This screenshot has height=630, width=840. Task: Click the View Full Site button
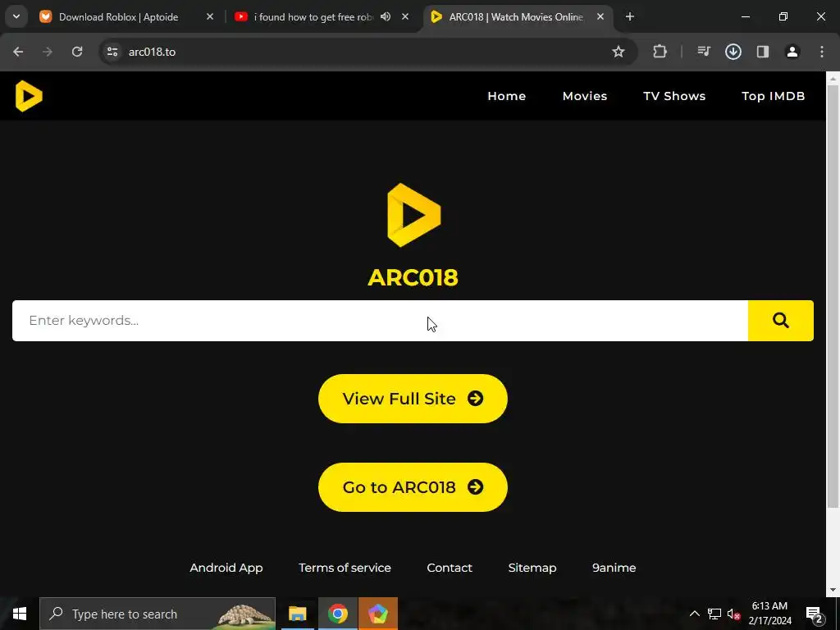413,399
